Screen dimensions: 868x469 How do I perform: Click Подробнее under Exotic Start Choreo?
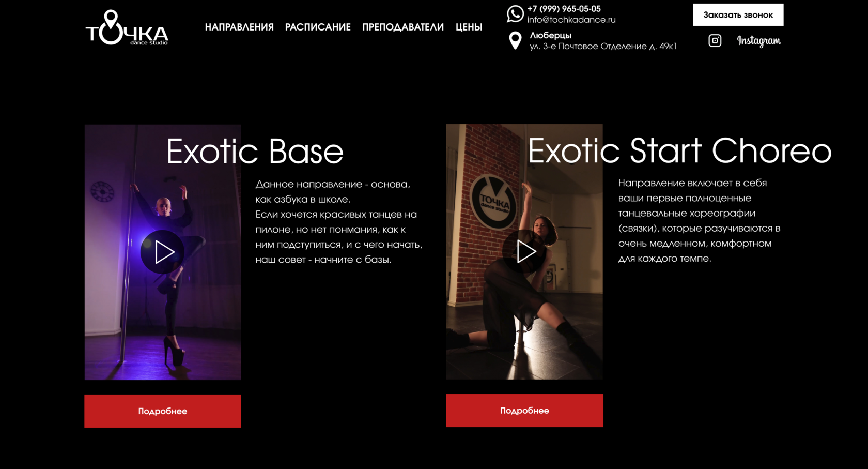click(x=524, y=411)
